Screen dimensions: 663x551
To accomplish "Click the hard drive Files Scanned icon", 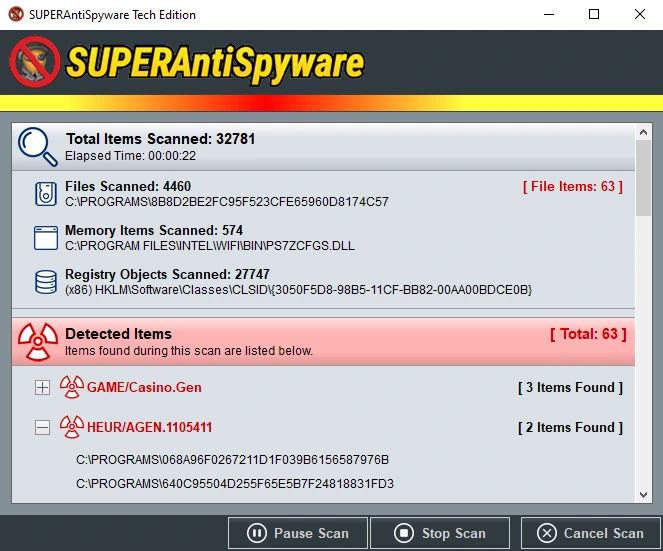I will (46, 194).
